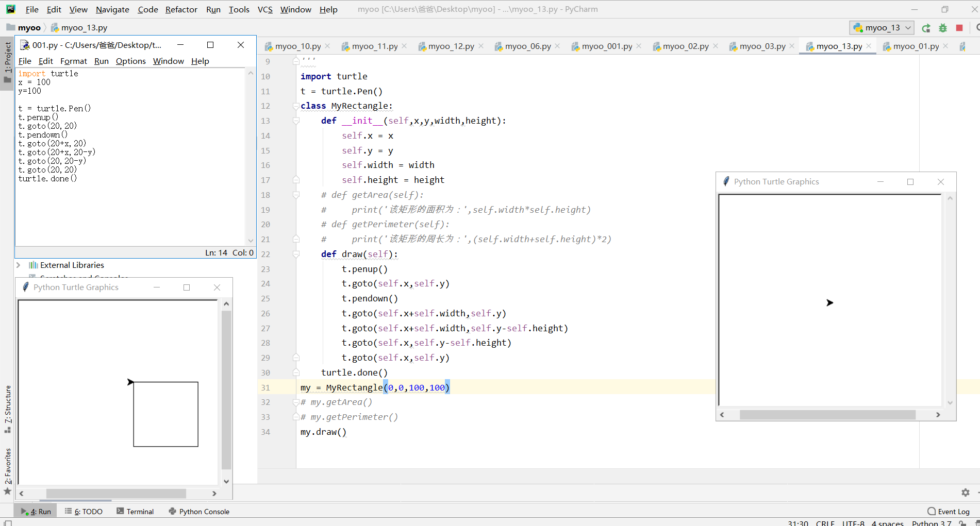Click the 4 spaces indent indicator
Screen dimensions: 980x526
[887, 523]
